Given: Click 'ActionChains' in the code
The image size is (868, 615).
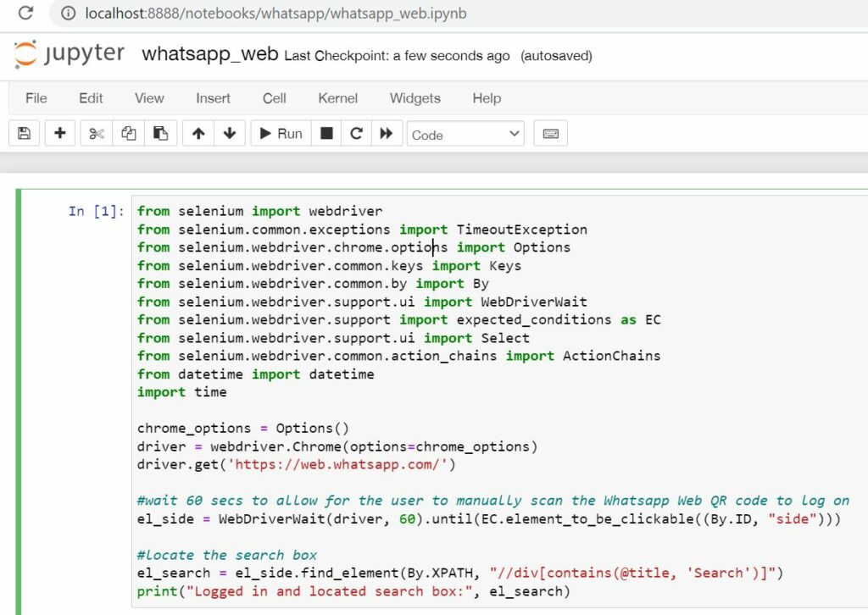Looking at the screenshot, I should 611,356.
